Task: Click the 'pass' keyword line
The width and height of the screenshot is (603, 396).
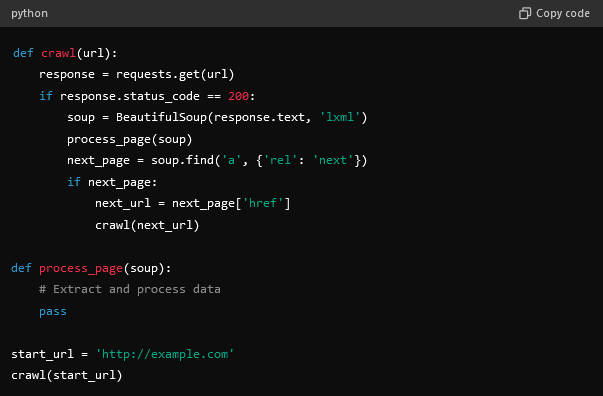Action: tap(53, 311)
